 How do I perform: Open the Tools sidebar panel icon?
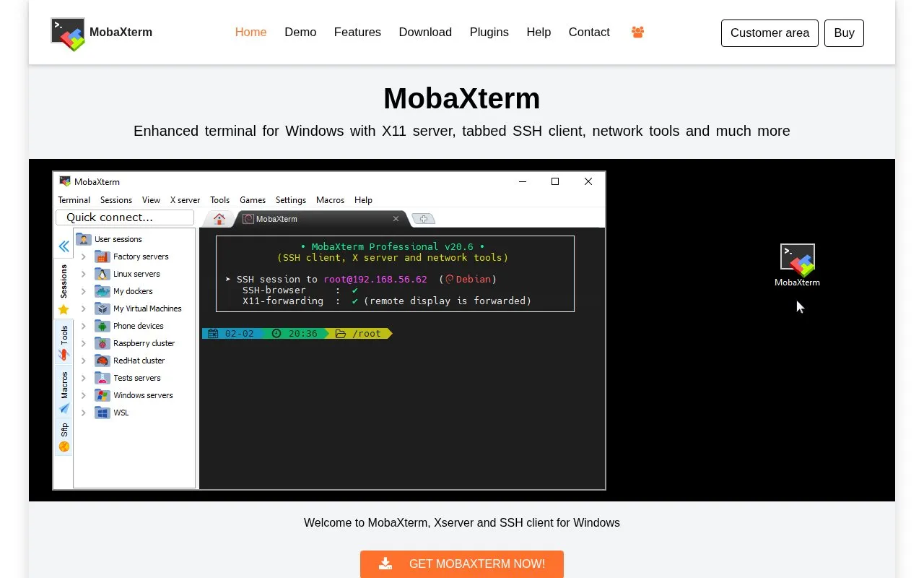(x=64, y=355)
